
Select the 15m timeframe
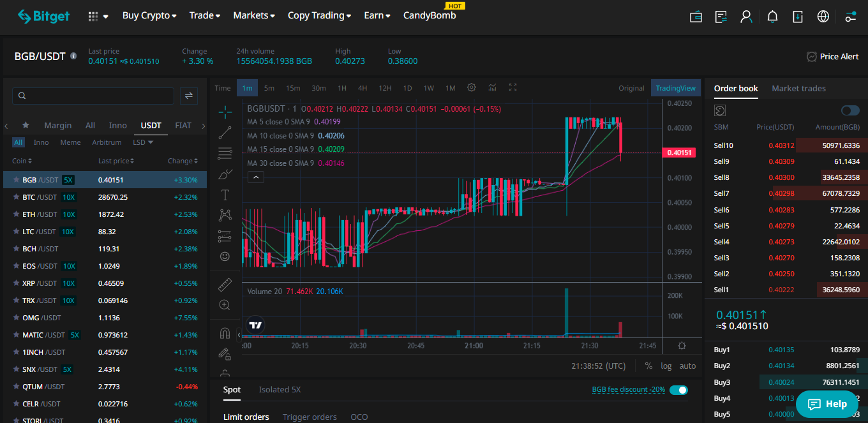pyautogui.click(x=293, y=88)
